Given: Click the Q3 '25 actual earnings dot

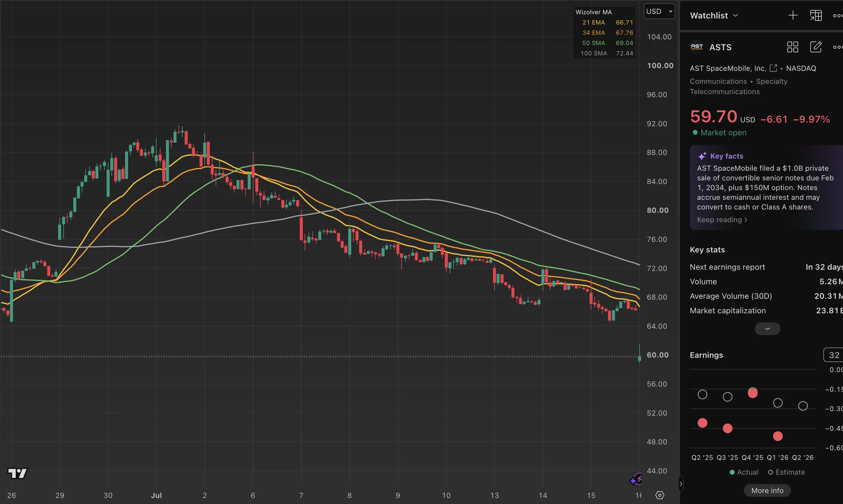Looking at the screenshot, I should point(728,428).
